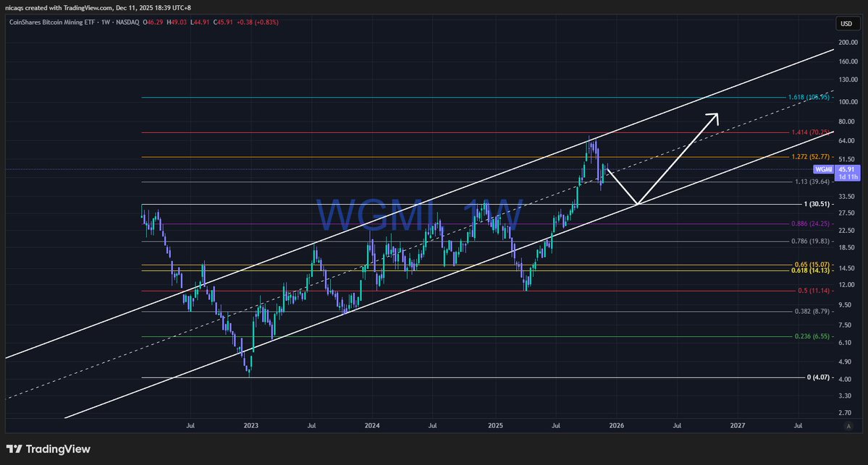Click the close value C45.91
Image resolution: width=868 pixels, height=465 pixels.
pos(223,22)
